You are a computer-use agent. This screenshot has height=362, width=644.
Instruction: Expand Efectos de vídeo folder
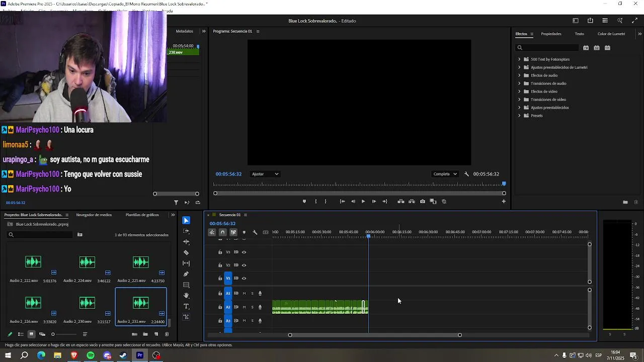coord(519,92)
